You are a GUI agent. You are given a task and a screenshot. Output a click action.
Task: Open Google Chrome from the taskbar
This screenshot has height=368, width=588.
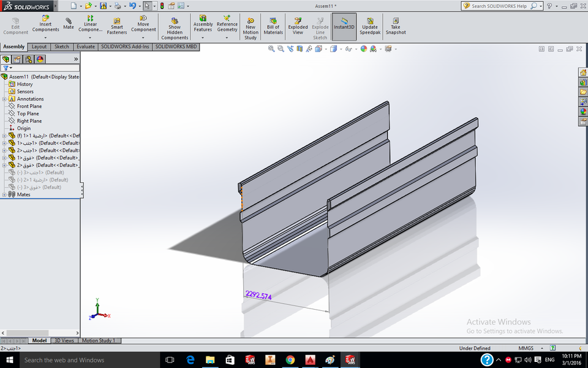coord(290,360)
